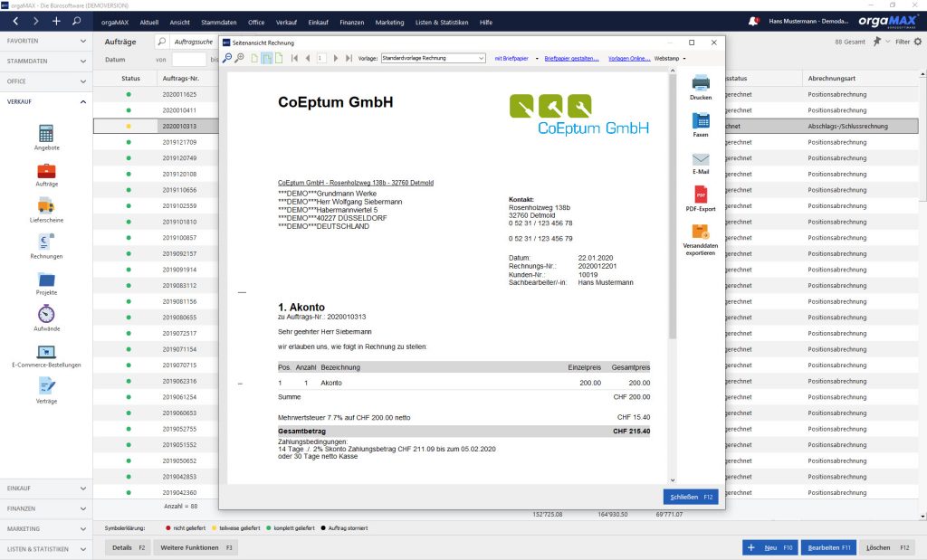Open Verträge in the sidebar

point(46,391)
